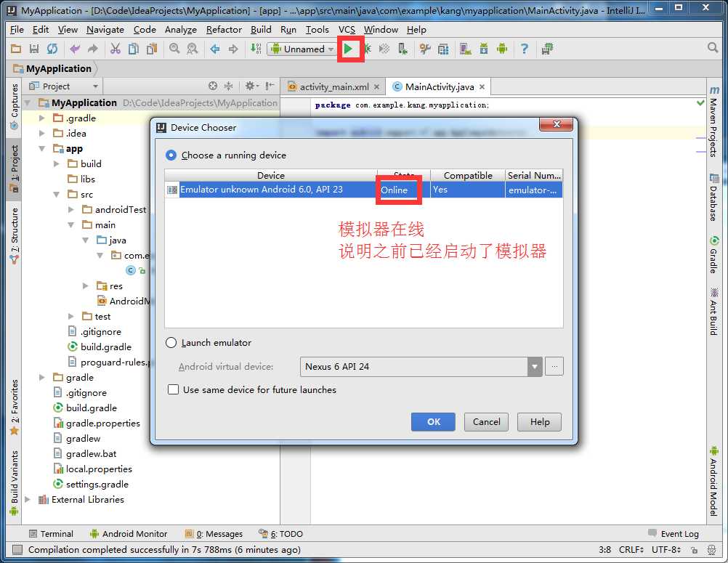Collapse the app module node
Image resolution: width=728 pixels, height=563 pixels.
pyautogui.click(x=42, y=148)
